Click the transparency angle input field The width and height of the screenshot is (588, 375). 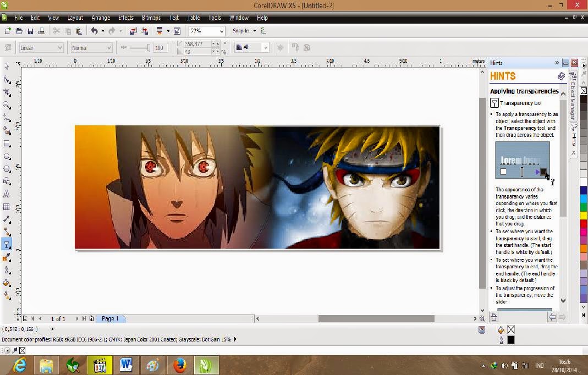(x=199, y=44)
